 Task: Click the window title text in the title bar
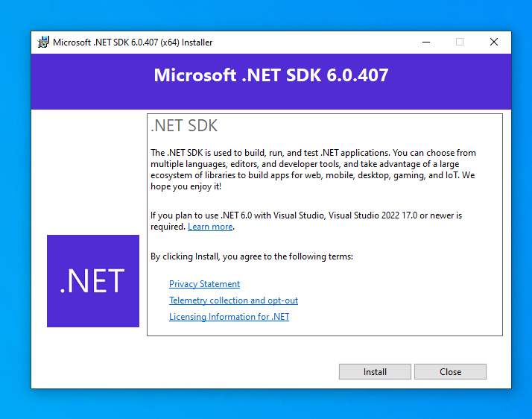click(x=133, y=42)
